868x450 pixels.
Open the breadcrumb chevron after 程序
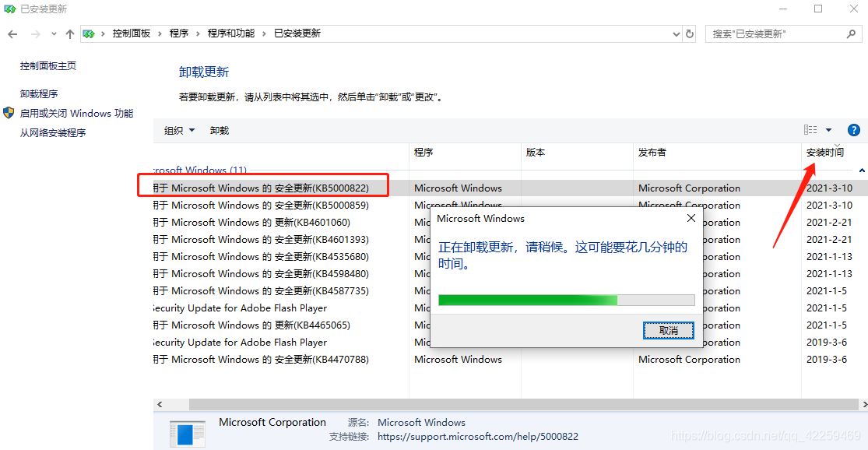pos(198,34)
